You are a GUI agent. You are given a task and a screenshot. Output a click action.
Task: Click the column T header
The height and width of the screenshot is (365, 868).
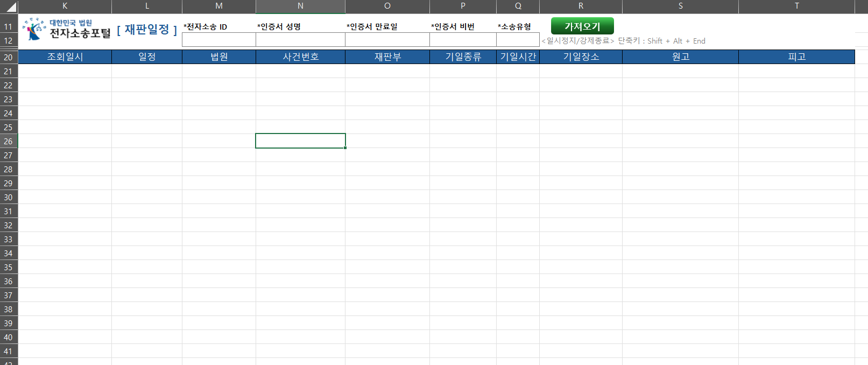tap(796, 6)
